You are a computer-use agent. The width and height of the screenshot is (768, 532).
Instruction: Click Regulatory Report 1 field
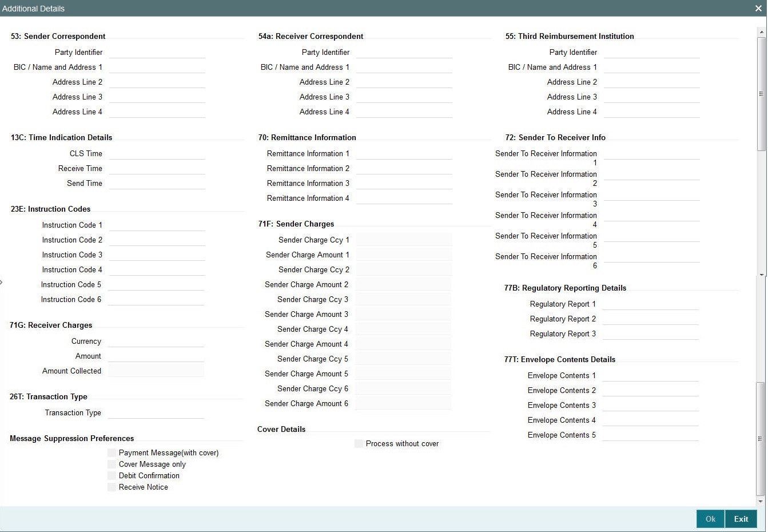point(651,304)
